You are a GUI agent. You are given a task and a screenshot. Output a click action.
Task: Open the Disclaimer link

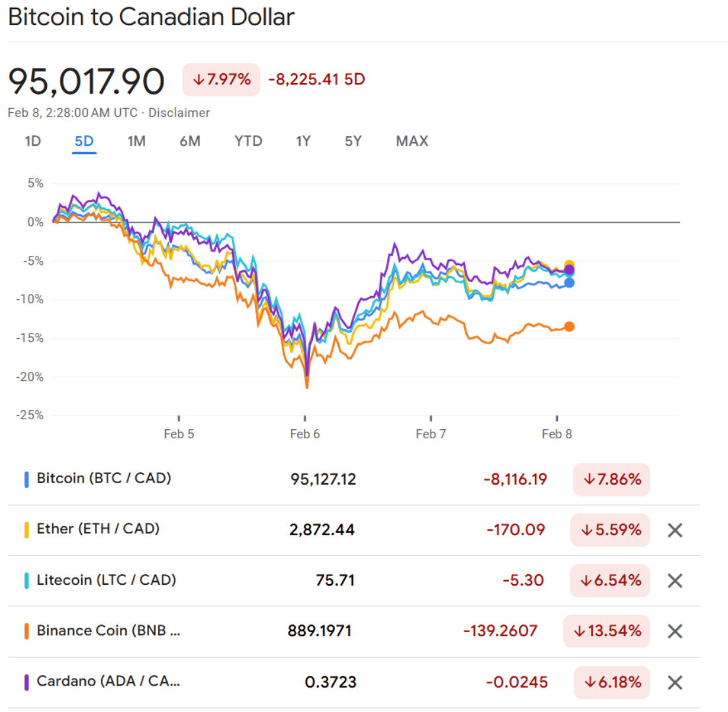(179, 113)
